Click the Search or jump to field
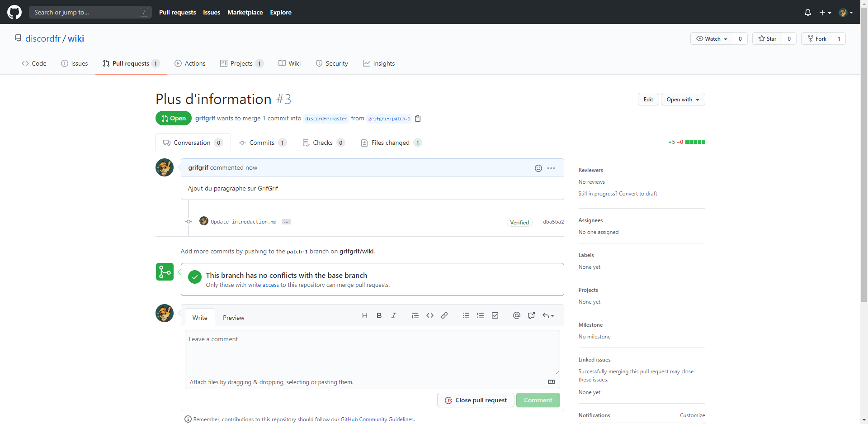The image size is (868, 424). [90, 12]
